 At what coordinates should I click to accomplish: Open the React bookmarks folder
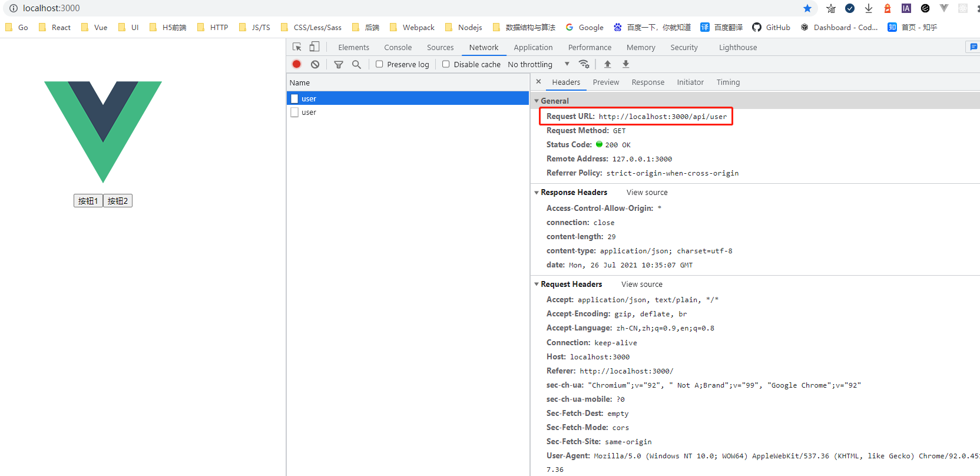point(54,27)
